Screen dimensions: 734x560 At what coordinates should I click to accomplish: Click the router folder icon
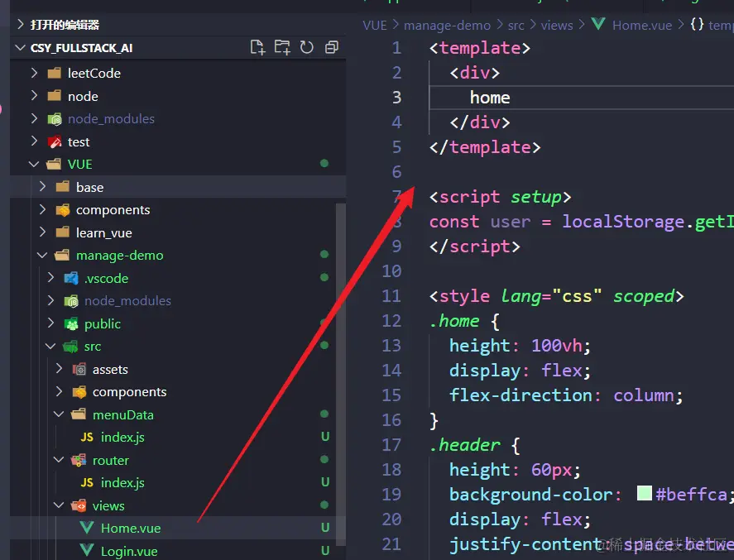[79, 461]
